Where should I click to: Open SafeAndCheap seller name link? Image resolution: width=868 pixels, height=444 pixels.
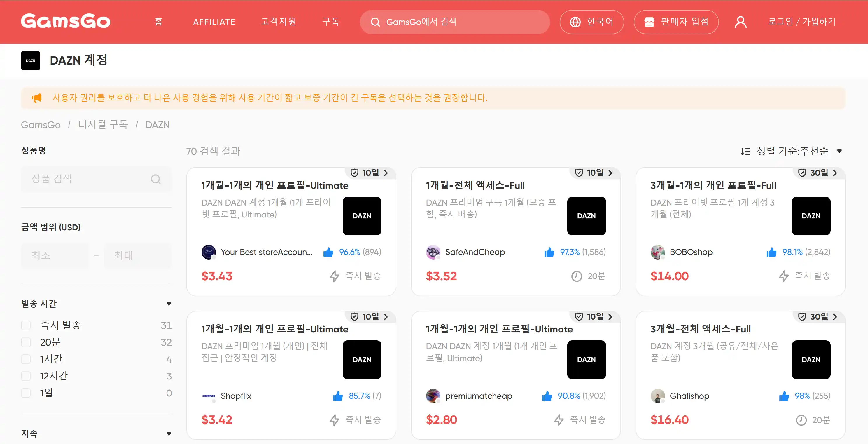pyautogui.click(x=475, y=252)
